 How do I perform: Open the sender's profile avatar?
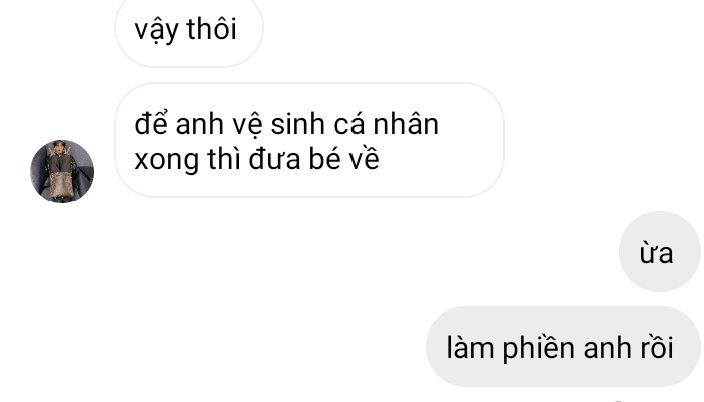pyautogui.click(x=62, y=171)
